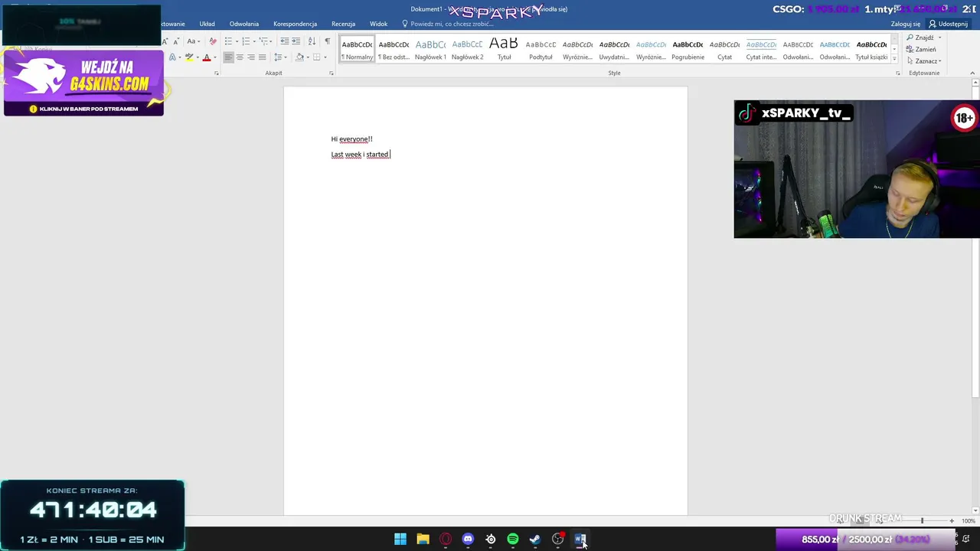The height and width of the screenshot is (551, 980).
Task: Click Zamień to replace text
Action: click(922, 50)
